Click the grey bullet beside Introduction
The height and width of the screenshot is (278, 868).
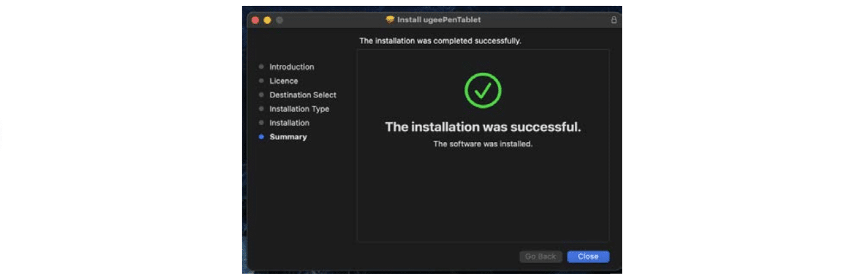pyautogui.click(x=261, y=67)
